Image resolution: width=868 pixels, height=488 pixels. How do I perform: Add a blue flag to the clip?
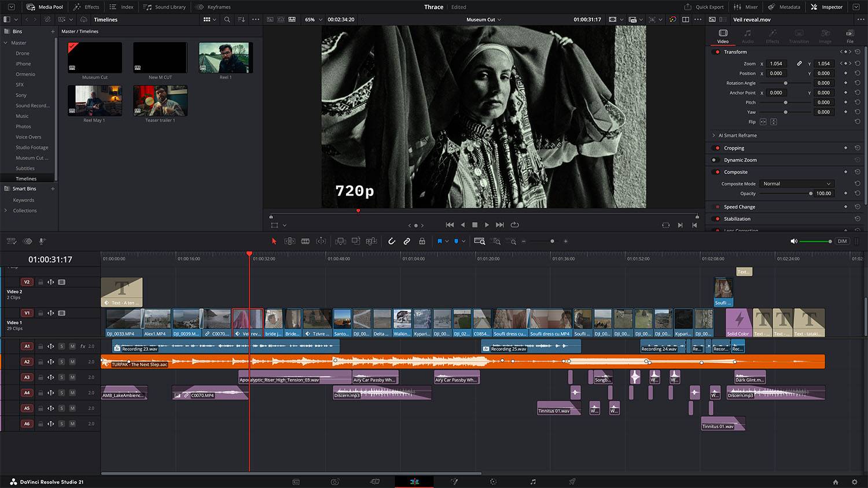tap(440, 241)
